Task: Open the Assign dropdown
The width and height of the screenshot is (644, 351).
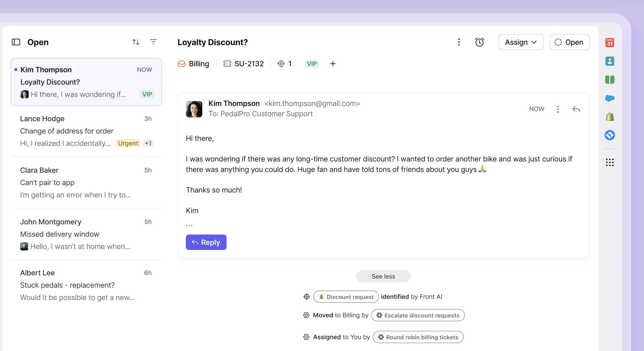Action: coord(521,42)
